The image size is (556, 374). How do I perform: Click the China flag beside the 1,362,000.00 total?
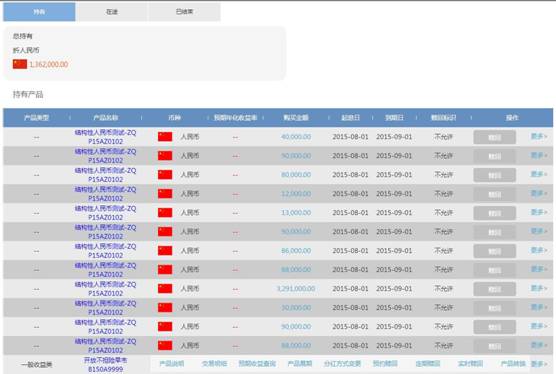20,64
